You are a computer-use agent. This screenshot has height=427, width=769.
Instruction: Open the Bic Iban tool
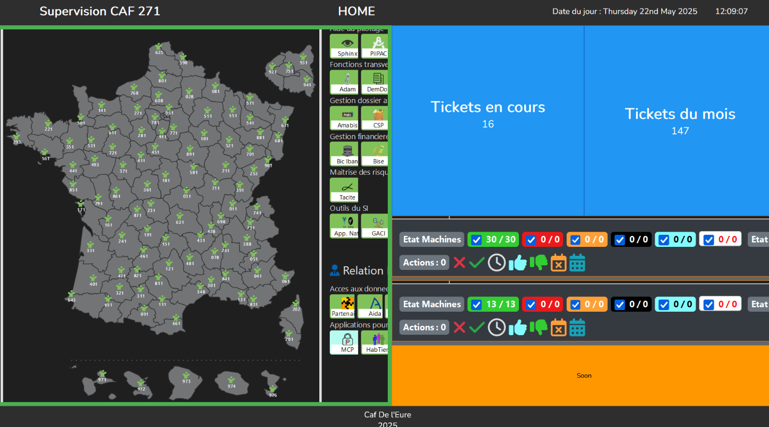[x=344, y=154]
